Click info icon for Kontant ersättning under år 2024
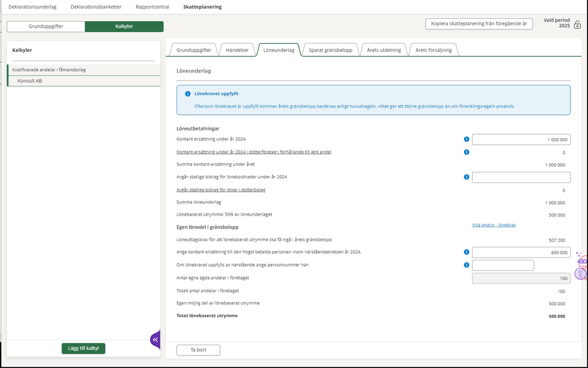 [x=467, y=140]
